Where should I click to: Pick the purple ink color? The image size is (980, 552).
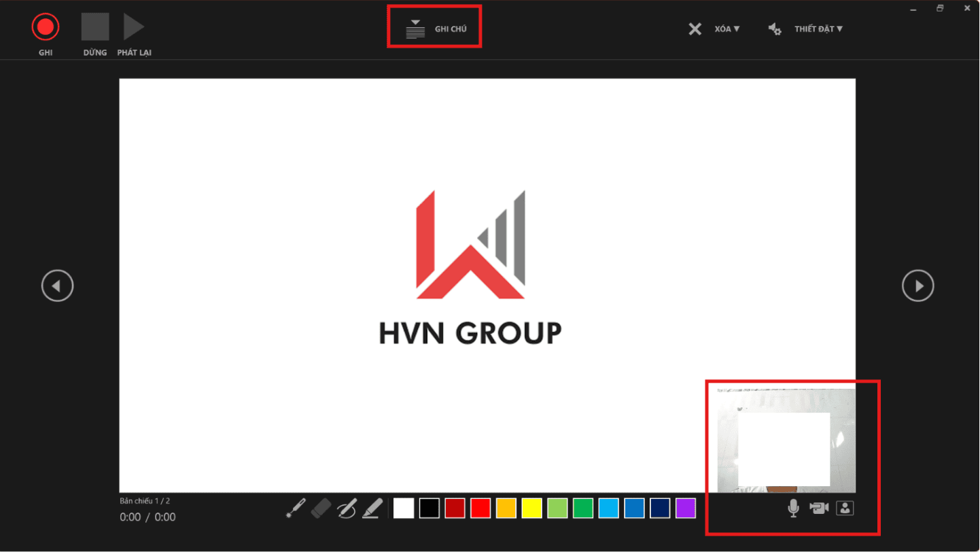[x=686, y=508]
